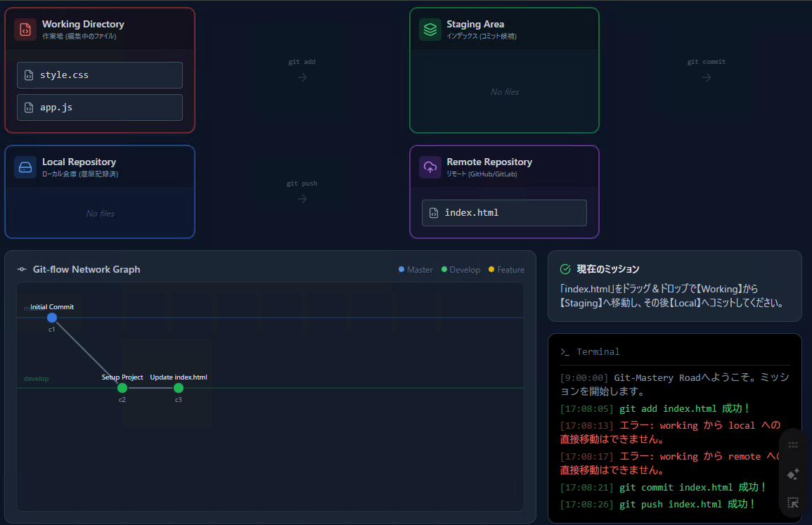
Task: Click the Git-flow Network Graph commit icon
Action: click(x=22, y=270)
